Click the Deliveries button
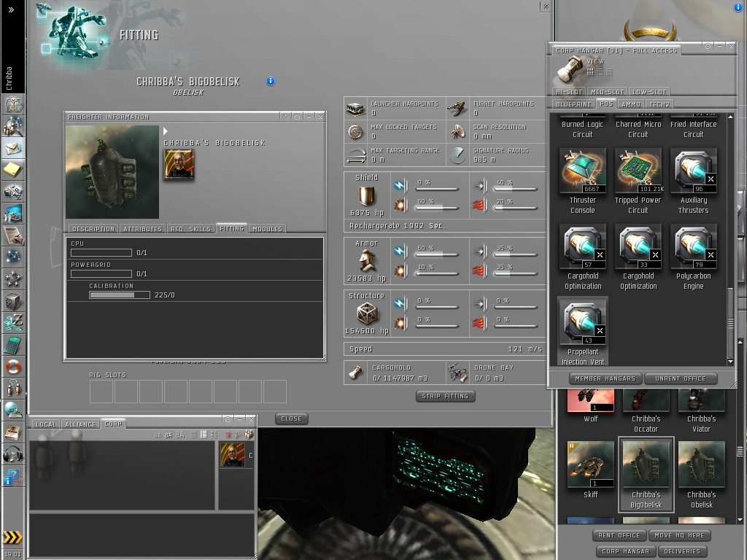 tap(682, 551)
